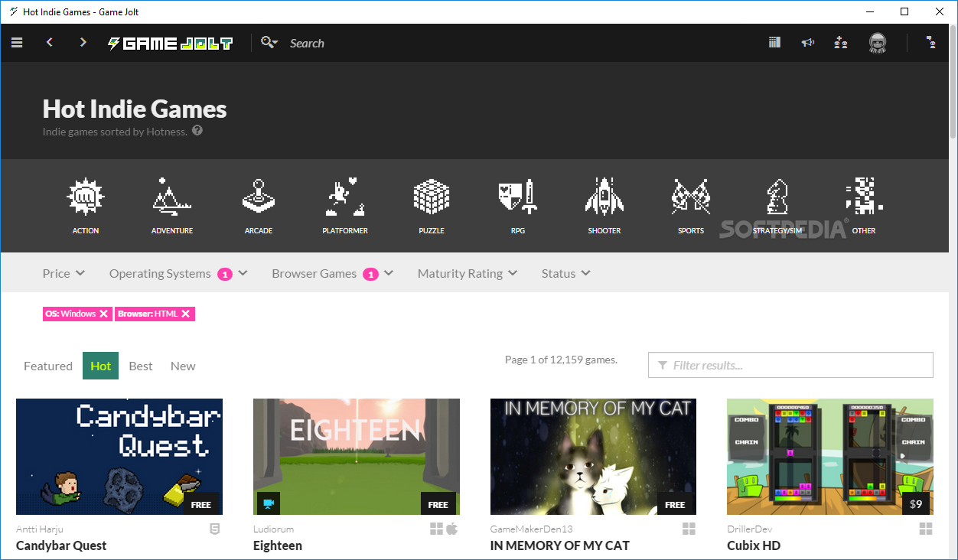
Task: Open the Cubix HD thumbnail
Action: tap(830, 457)
